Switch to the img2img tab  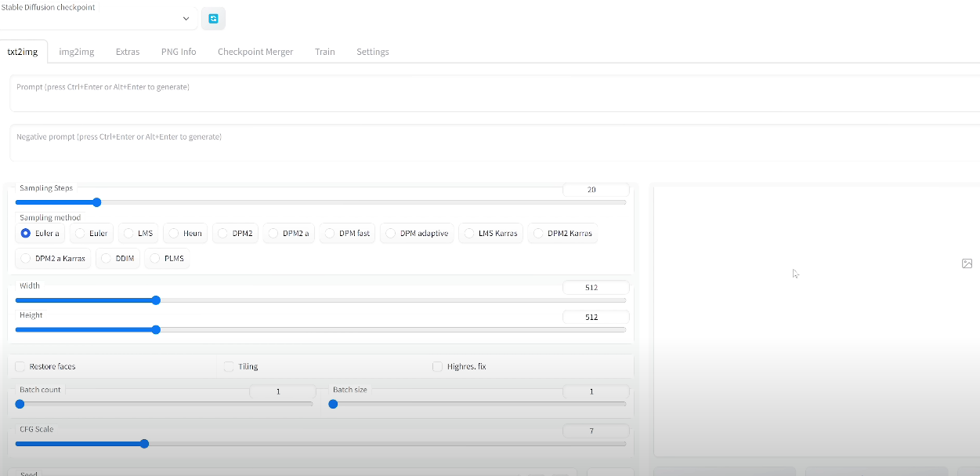tap(77, 52)
